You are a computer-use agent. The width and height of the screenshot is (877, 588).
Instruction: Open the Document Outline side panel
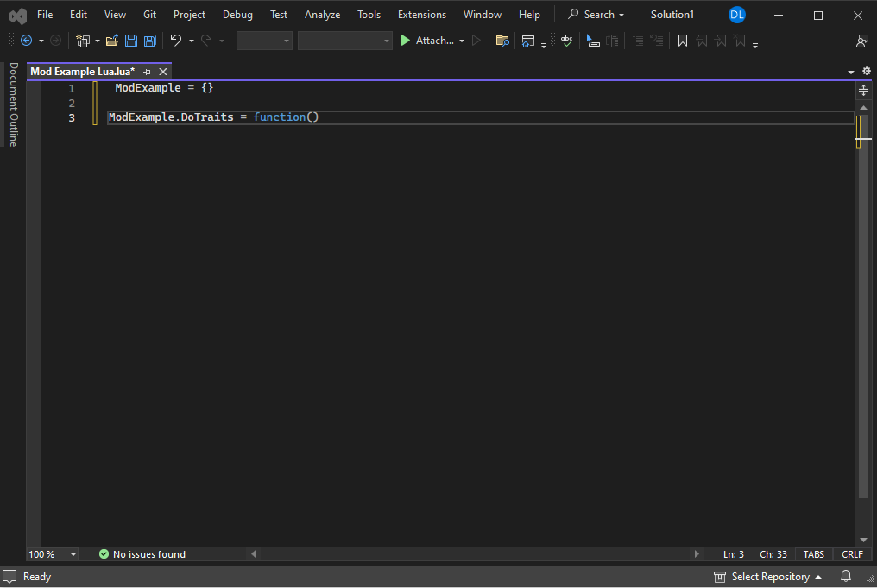(14, 104)
